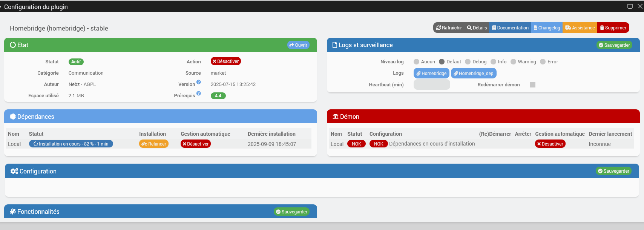Click the Installation column header in Dépendances
This screenshot has width=644, height=230.
[x=152, y=134]
